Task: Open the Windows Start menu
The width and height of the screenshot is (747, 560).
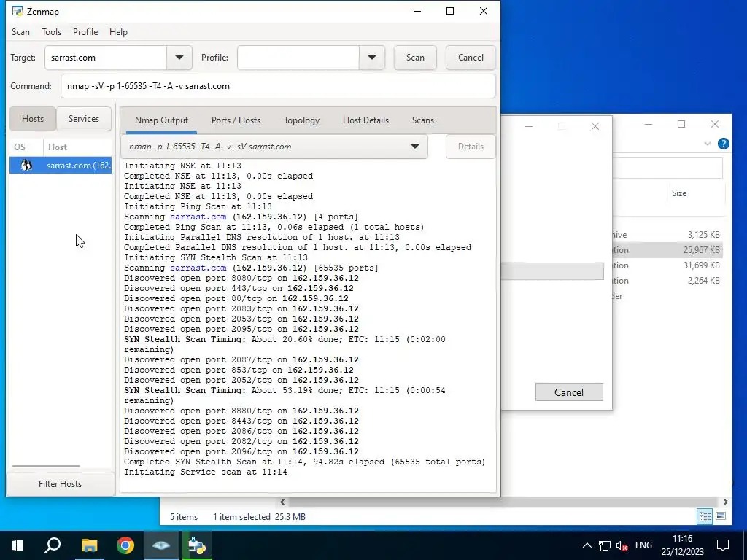Action: coord(18,545)
